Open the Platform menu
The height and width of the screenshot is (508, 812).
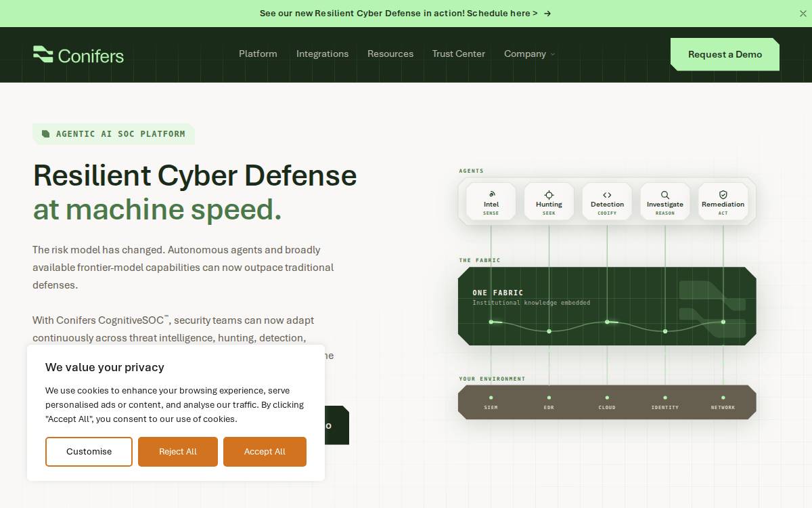[258, 54]
